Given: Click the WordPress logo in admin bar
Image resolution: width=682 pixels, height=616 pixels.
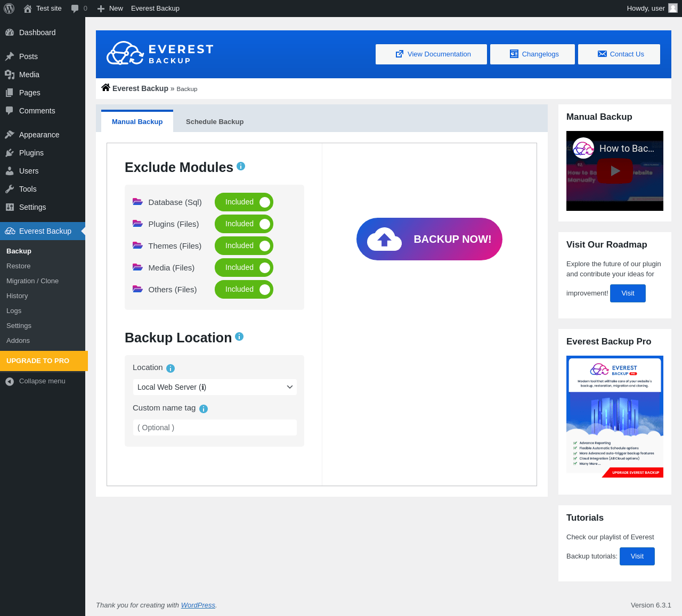Looking at the screenshot, I should 9,9.
